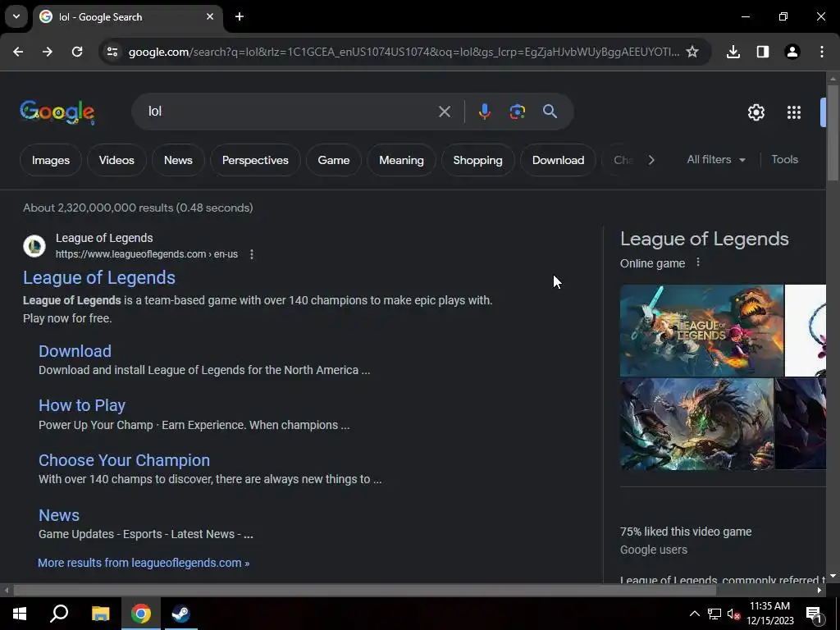
Task: Open the Windows notification center
Action: 815,614
